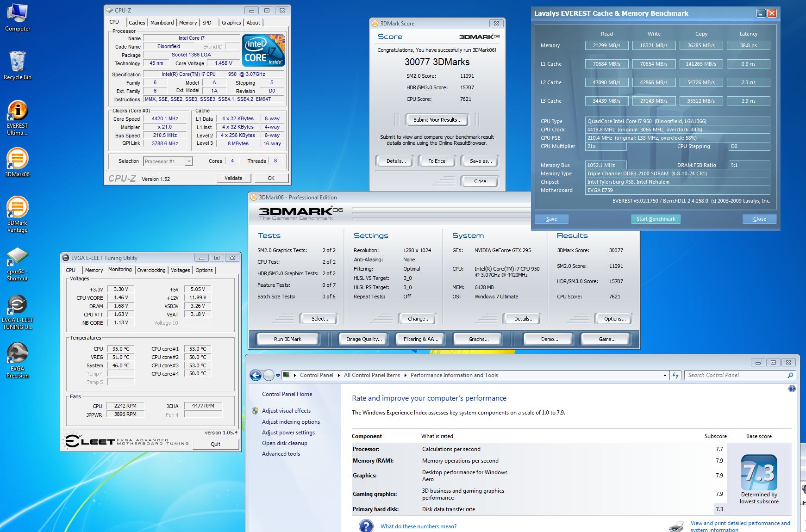
Task: Expand the arrow after Control Panel breadcrumb
Action: pyautogui.click(x=338, y=375)
